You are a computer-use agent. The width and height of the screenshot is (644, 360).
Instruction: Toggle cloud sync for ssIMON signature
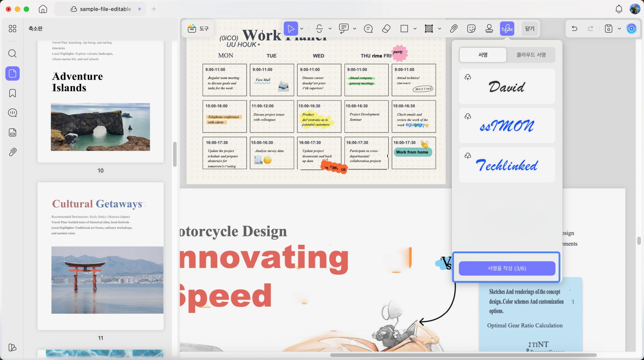[x=468, y=117]
